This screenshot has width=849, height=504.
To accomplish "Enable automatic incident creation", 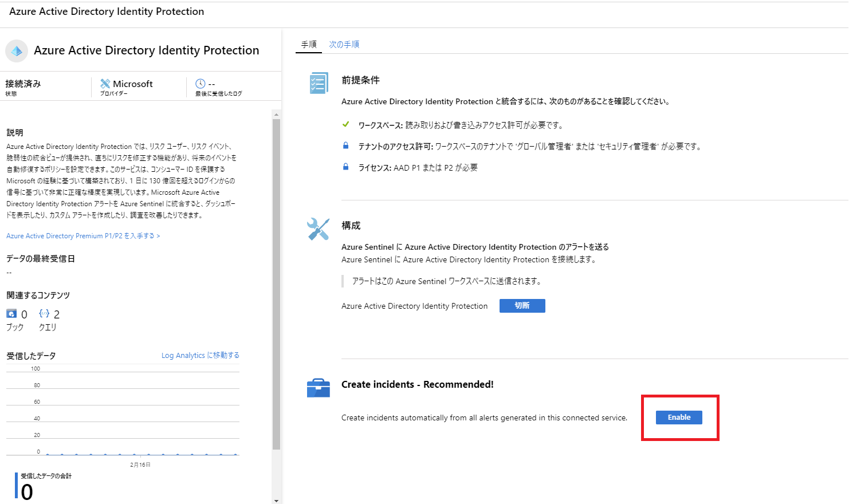I will (679, 418).
